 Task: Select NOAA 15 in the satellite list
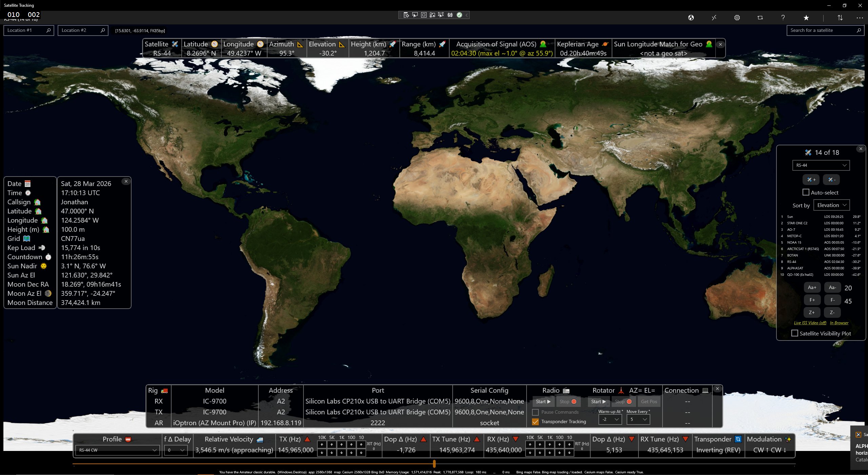(794, 243)
